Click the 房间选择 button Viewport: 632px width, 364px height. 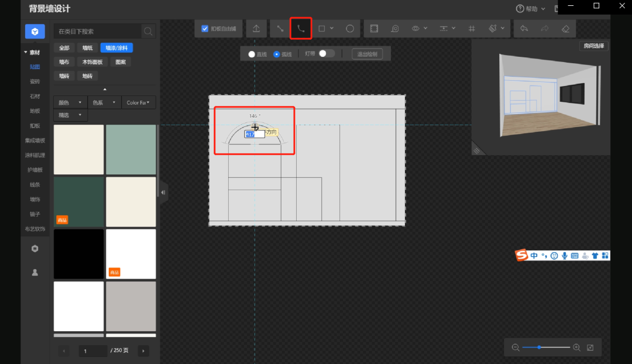(594, 46)
